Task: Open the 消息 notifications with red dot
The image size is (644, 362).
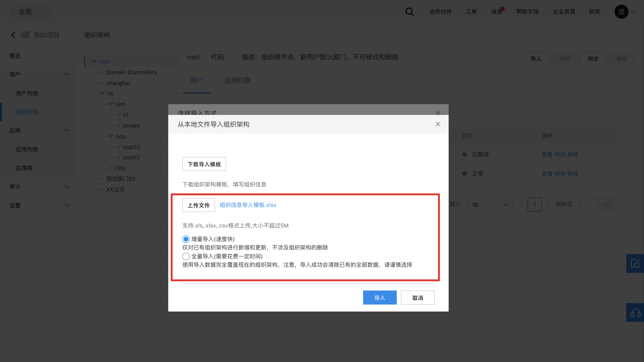Action: coord(497,11)
